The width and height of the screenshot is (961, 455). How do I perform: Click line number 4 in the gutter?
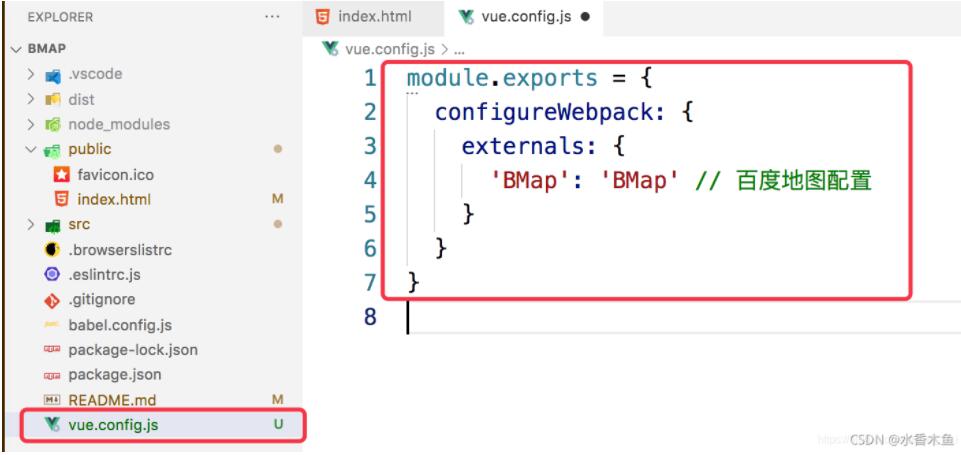370,180
